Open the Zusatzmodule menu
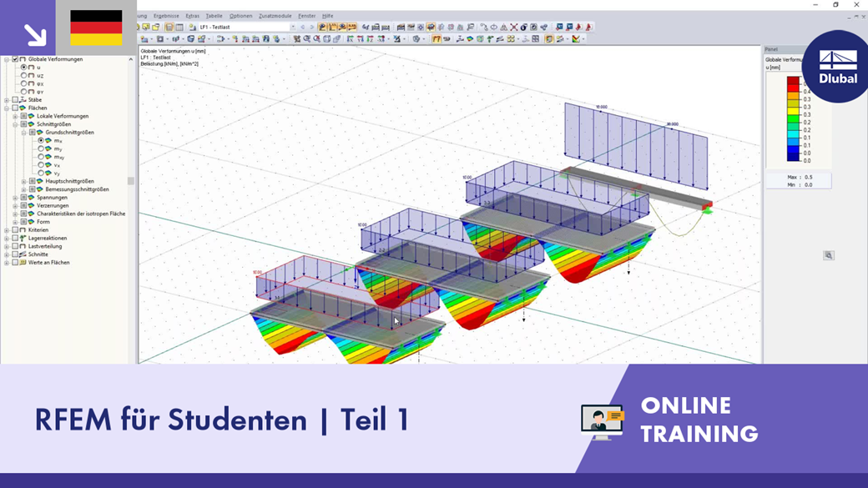Image resolution: width=868 pixels, height=488 pixels. 275,16
